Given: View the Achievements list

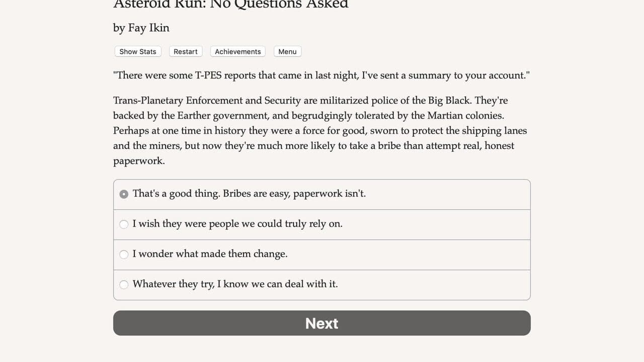Looking at the screenshot, I should point(237,51).
